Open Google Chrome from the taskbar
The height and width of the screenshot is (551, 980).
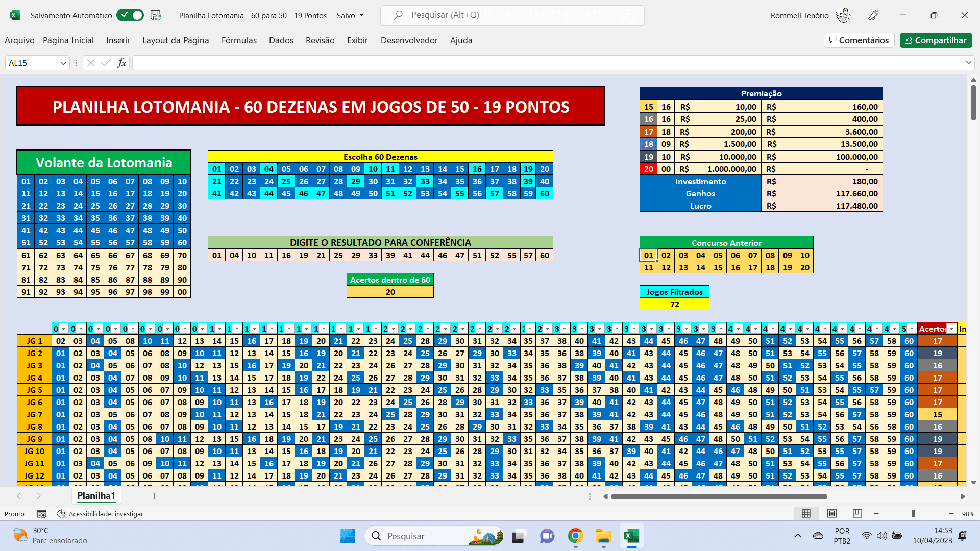(x=576, y=536)
